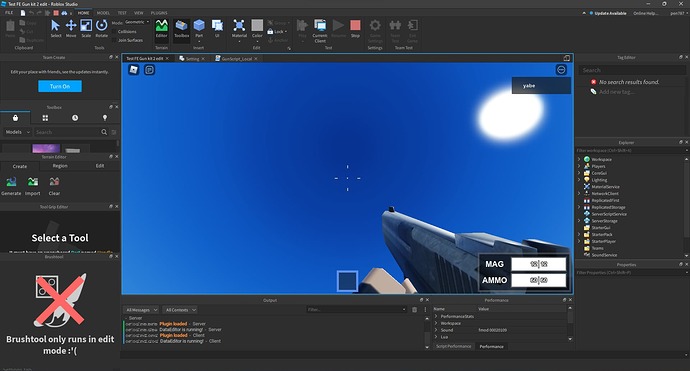690x371 pixels.
Task: Open the in-game chat icon
Action: (x=150, y=70)
